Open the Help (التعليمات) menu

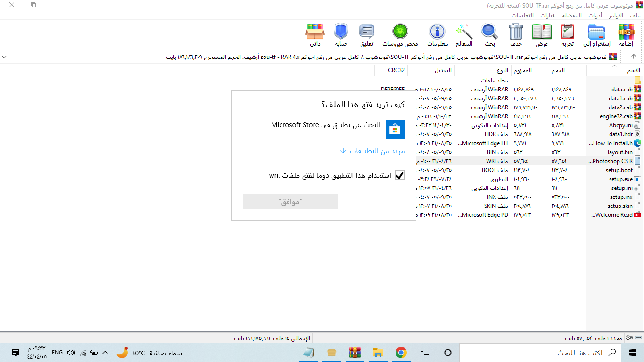[x=523, y=16]
